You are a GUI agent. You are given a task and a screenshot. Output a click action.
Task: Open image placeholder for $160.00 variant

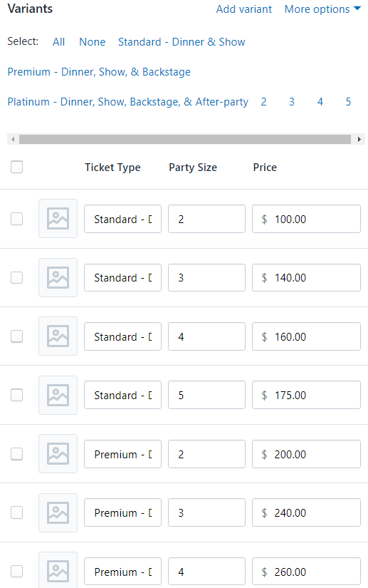pos(58,336)
